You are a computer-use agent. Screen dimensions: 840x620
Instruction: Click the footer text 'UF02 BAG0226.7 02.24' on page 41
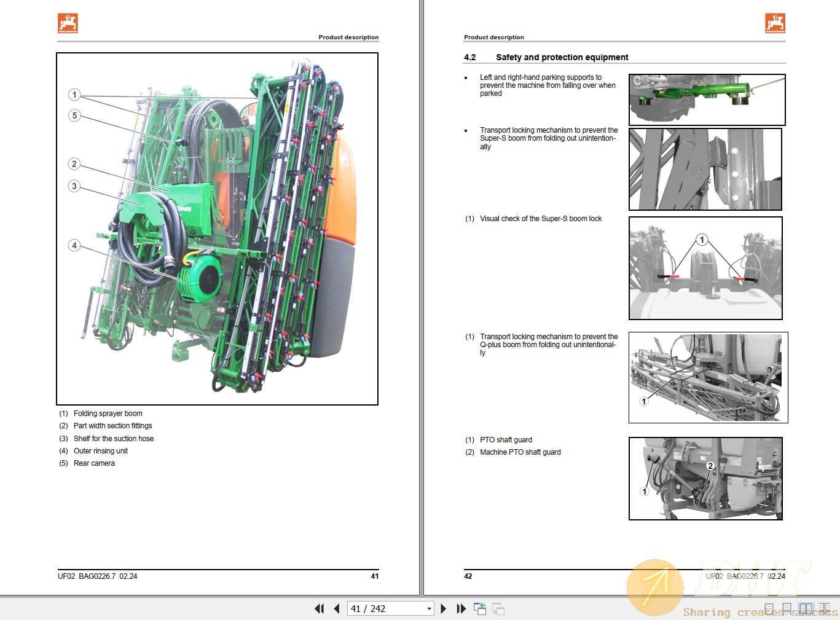(98, 576)
